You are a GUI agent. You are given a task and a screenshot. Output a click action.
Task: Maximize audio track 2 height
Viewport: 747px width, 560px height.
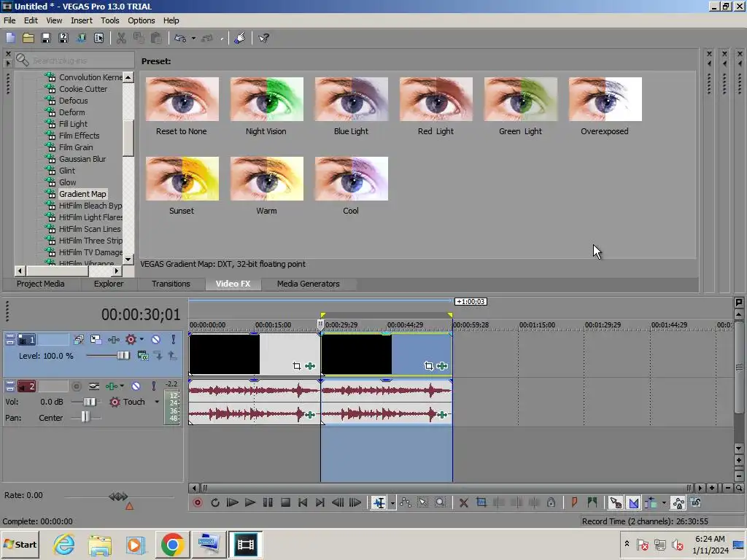point(10,389)
